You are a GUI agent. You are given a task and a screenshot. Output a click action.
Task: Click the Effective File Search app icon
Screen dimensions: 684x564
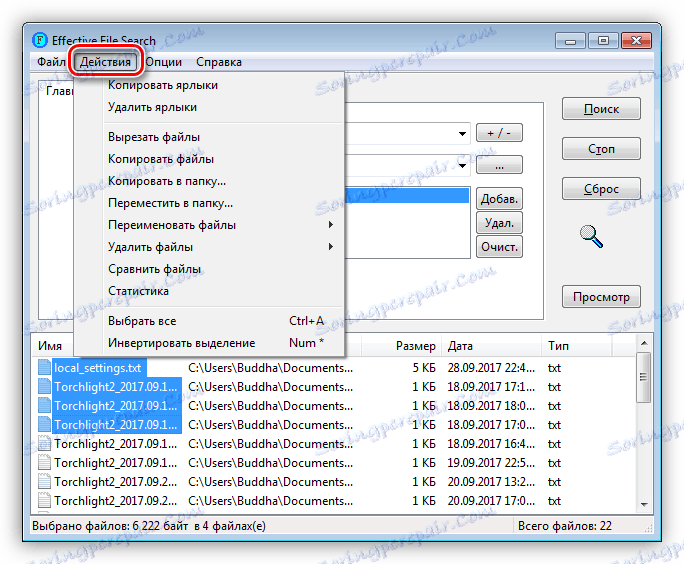(40, 41)
